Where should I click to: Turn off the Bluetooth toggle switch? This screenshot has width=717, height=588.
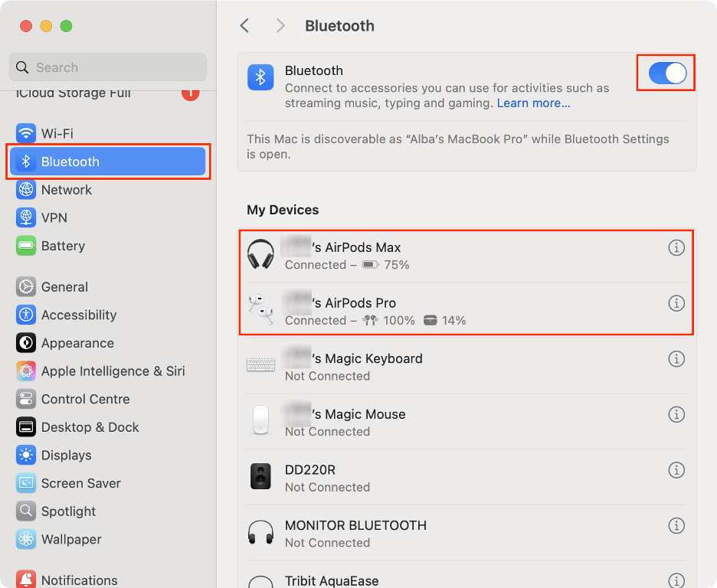[667, 73]
